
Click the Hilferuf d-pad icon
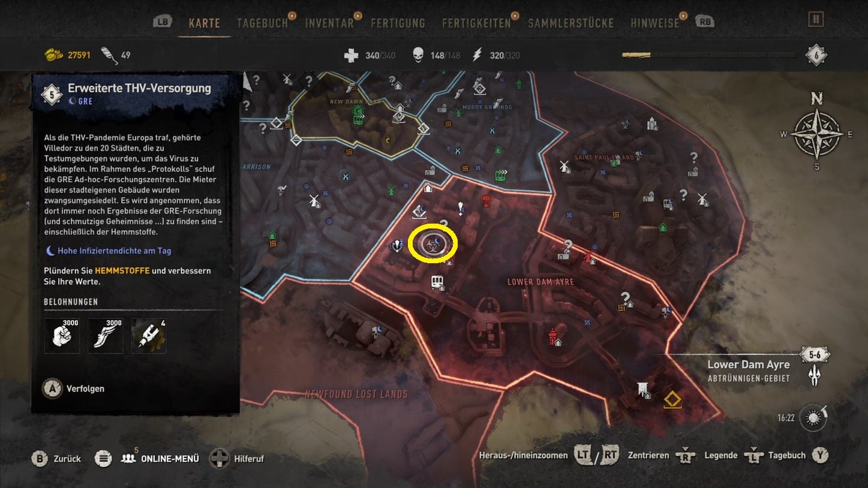[220, 459]
